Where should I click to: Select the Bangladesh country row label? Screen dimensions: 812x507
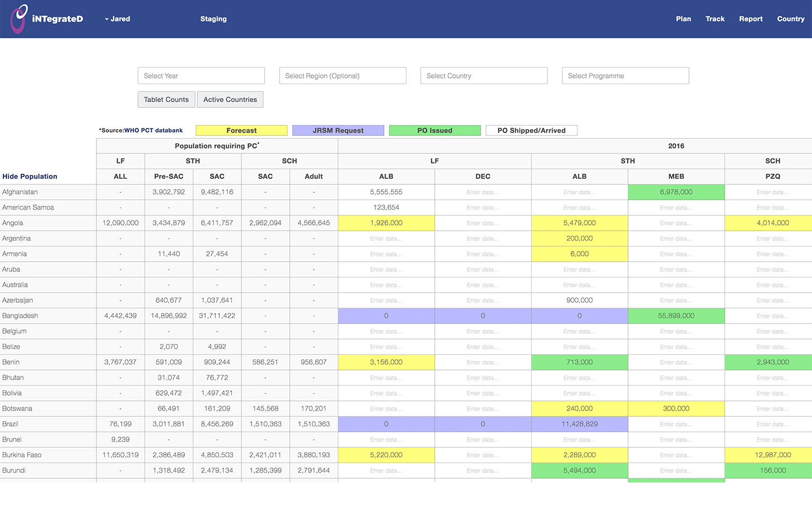[x=20, y=316]
